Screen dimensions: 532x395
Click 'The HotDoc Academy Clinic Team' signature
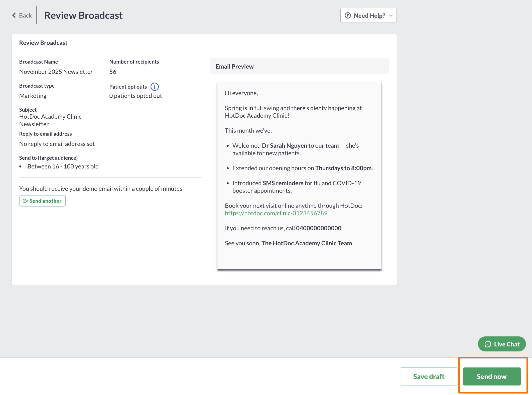[x=307, y=243]
